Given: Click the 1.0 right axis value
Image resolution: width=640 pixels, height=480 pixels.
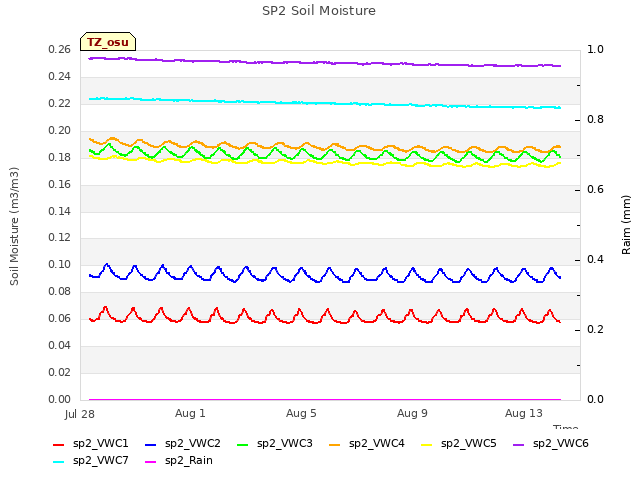Looking at the screenshot, I should coord(595,50).
